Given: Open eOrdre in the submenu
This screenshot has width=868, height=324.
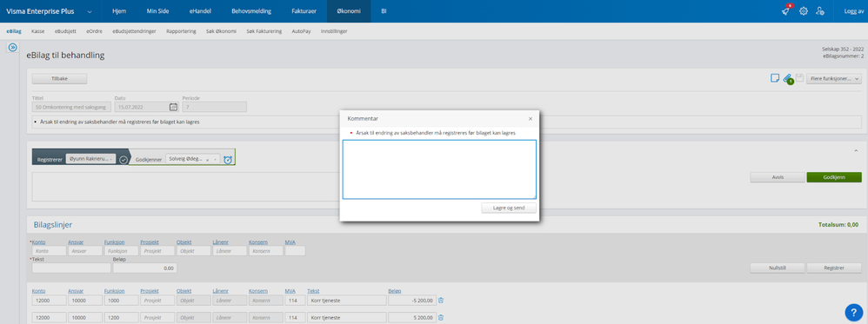Looking at the screenshot, I should [94, 31].
